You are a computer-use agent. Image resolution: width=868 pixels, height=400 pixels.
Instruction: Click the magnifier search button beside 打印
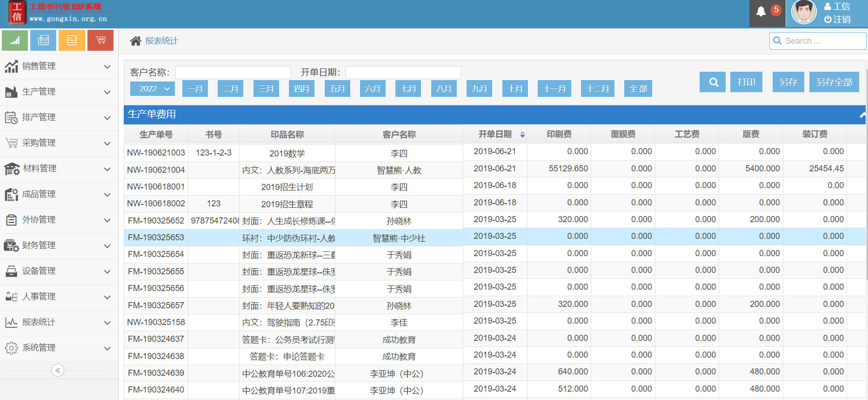tap(713, 82)
